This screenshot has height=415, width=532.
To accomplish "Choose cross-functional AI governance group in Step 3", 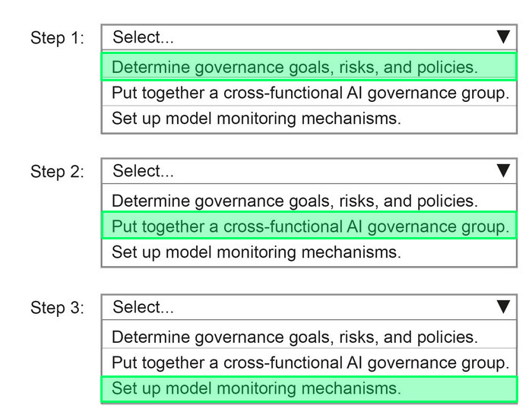I will [309, 363].
